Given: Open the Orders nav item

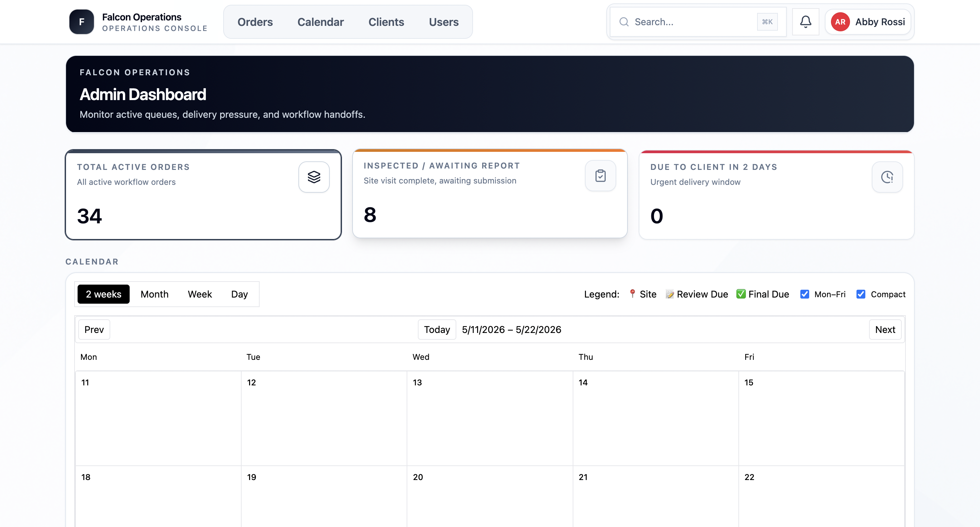Looking at the screenshot, I should point(255,22).
